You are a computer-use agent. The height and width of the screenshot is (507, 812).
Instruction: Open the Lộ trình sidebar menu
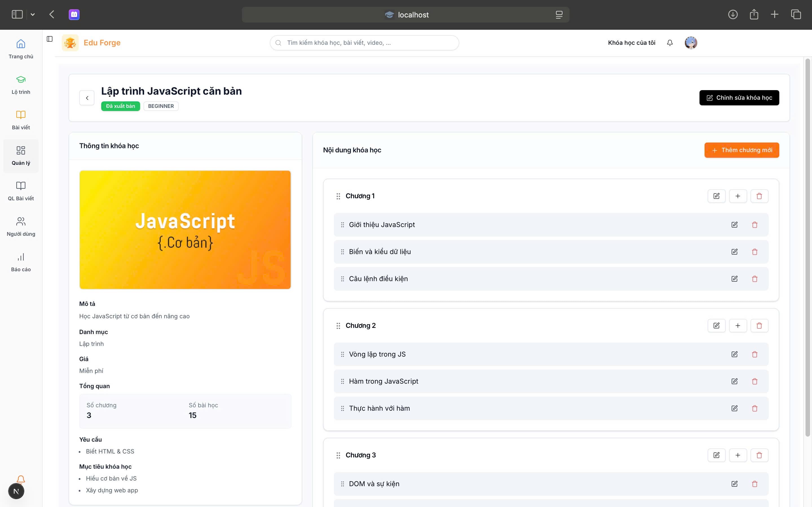tap(21, 85)
